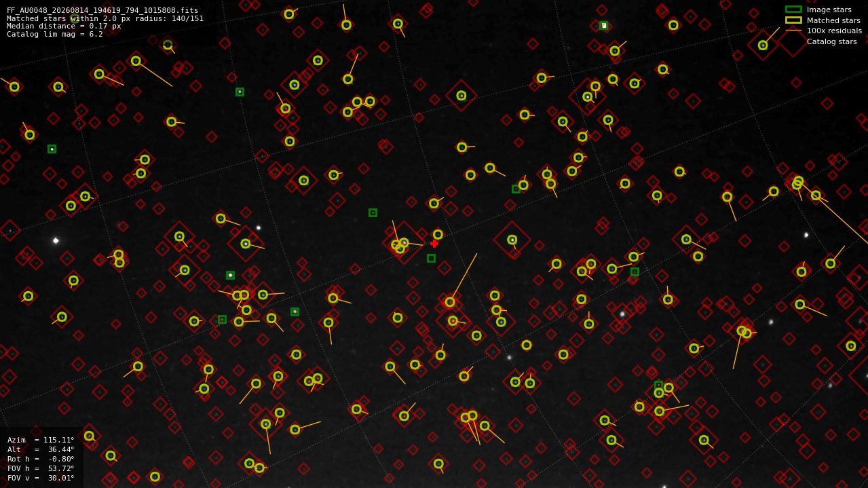Screen dimensions: 868x488
Task: Click the FOV h 53.72° readout
Action: point(41,468)
